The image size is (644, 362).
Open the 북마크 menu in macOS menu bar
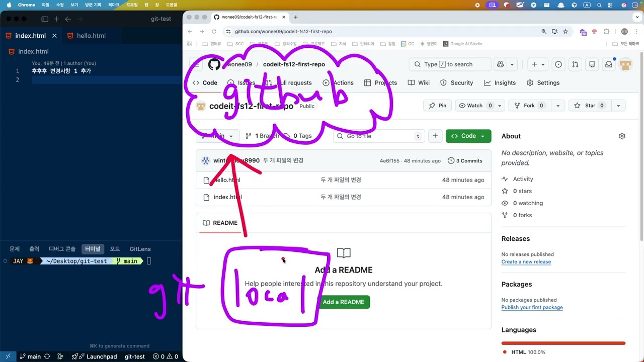[x=114, y=5]
